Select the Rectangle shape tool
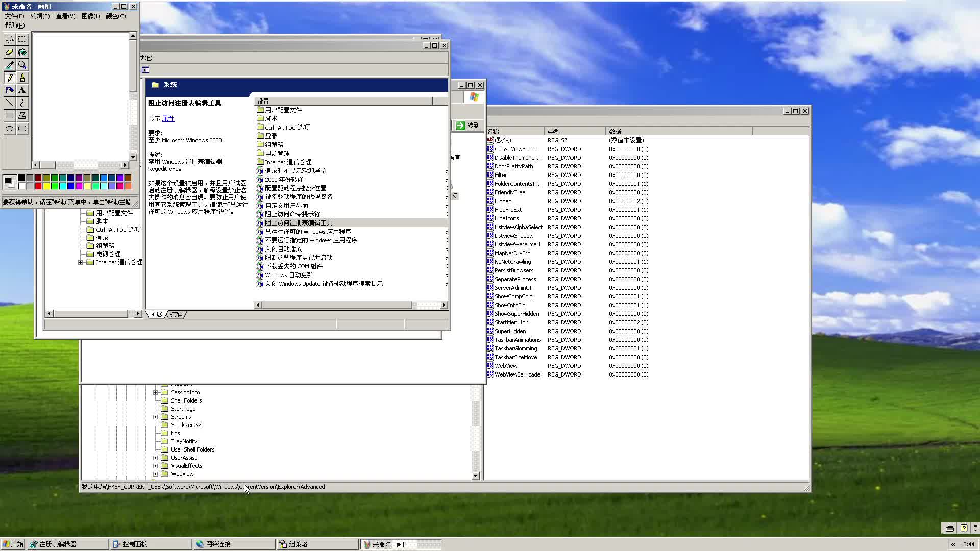The height and width of the screenshot is (551, 980). point(9,115)
